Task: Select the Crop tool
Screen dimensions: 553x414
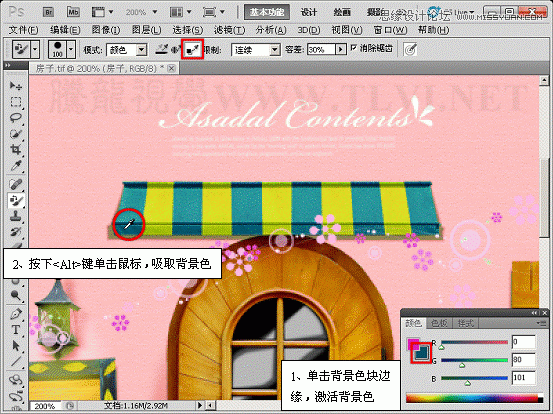Action: 16,150
